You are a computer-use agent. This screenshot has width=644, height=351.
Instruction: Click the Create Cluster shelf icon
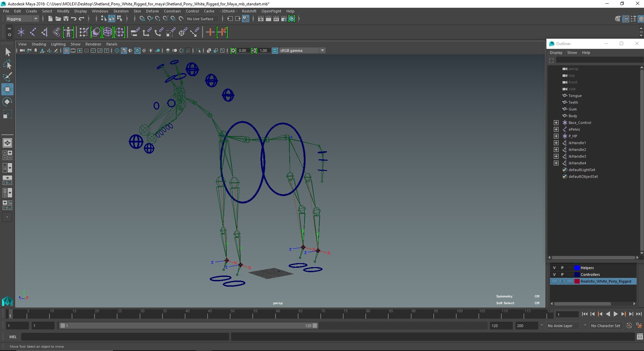pyautogui.click(x=119, y=32)
